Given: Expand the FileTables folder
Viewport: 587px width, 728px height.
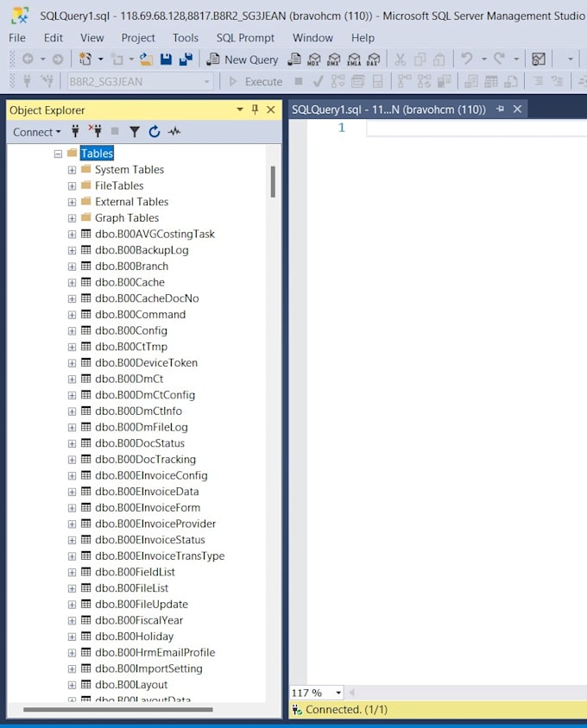Looking at the screenshot, I should 72,186.
